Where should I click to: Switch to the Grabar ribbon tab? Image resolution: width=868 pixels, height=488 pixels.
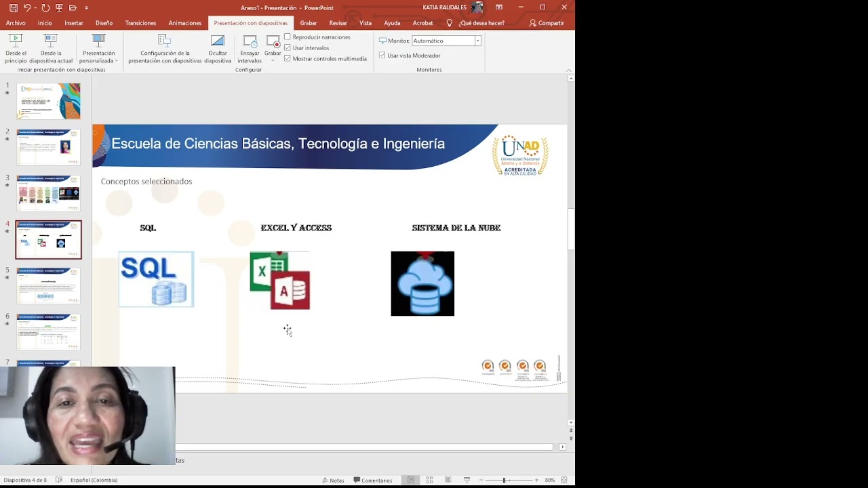tap(309, 23)
